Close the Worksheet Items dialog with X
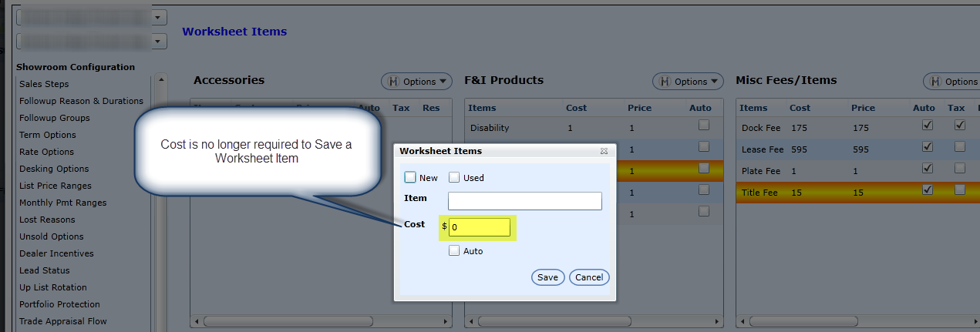Image resolution: width=980 pixels, height=332 pixels. coord(605,152)
